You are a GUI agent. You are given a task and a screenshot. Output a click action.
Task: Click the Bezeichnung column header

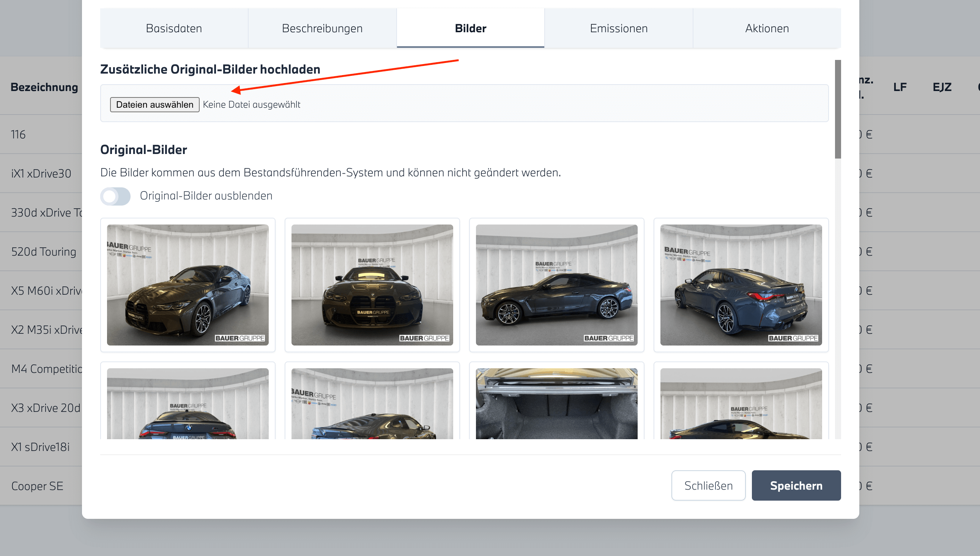pos(44,87)
